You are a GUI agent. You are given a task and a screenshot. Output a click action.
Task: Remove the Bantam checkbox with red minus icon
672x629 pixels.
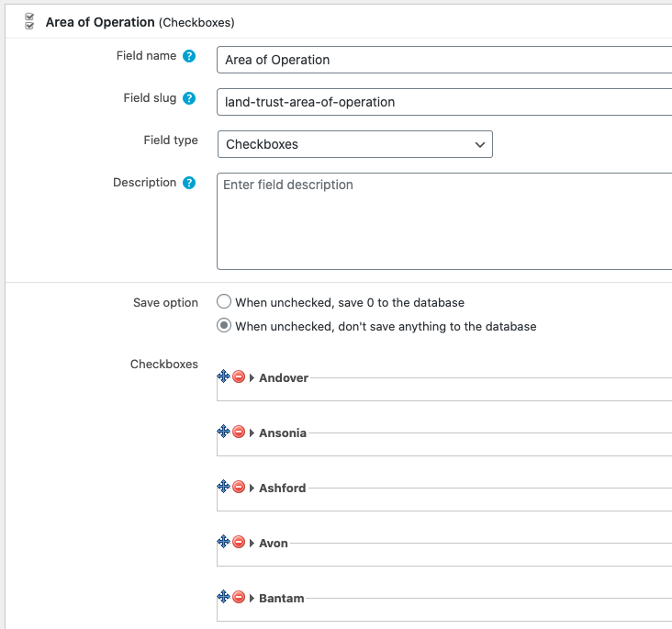click(239, 597)
